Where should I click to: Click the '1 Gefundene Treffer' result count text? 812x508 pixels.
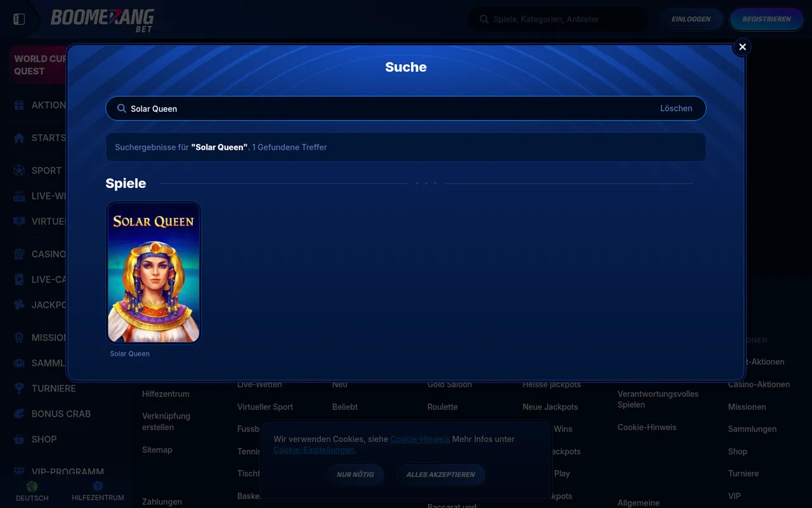[289, 147]
